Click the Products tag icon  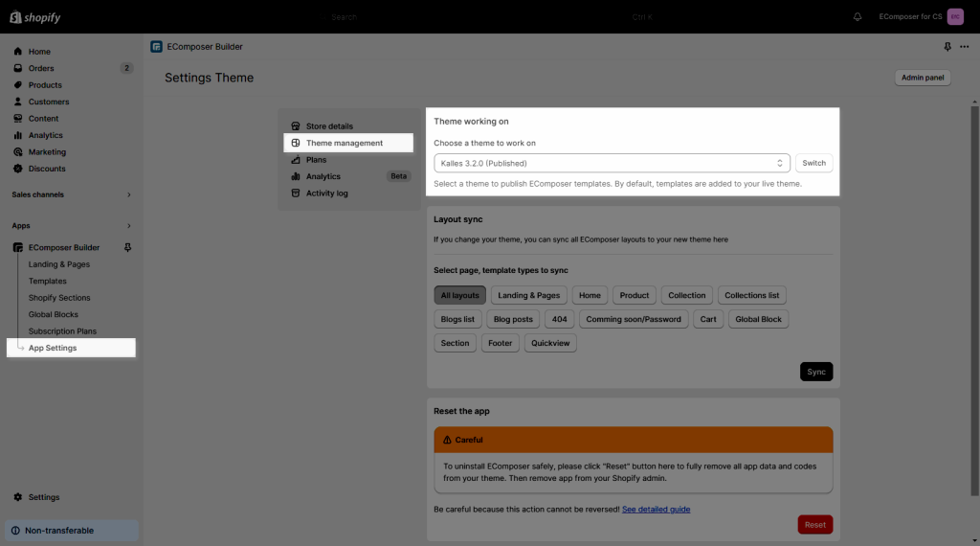click(18, 85)
